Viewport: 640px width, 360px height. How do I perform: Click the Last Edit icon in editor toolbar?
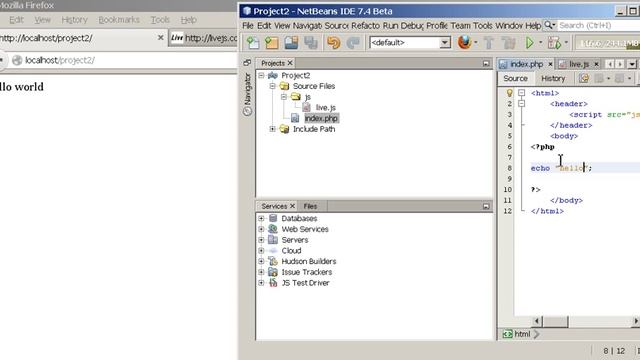pos(584,78)
